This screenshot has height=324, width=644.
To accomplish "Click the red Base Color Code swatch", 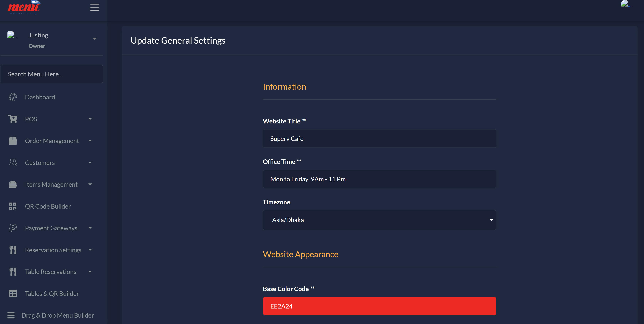I will point(379,306).
